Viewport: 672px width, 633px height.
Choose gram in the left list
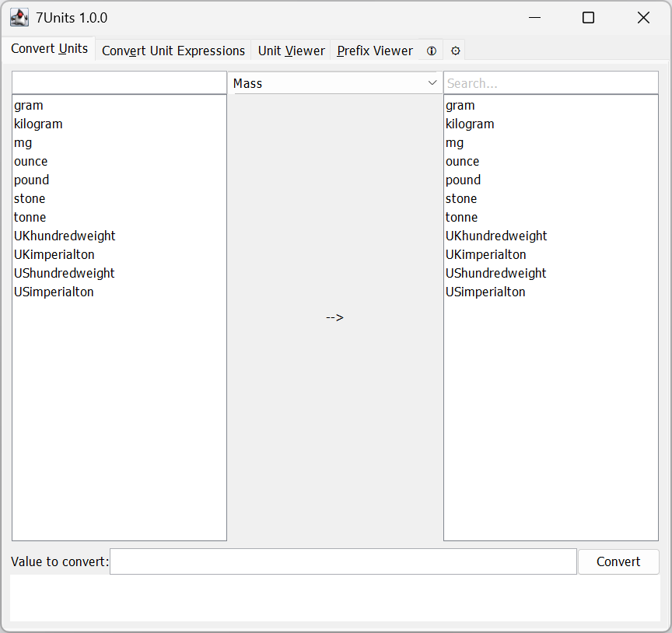pyautogui.click(x=29, y=105)
